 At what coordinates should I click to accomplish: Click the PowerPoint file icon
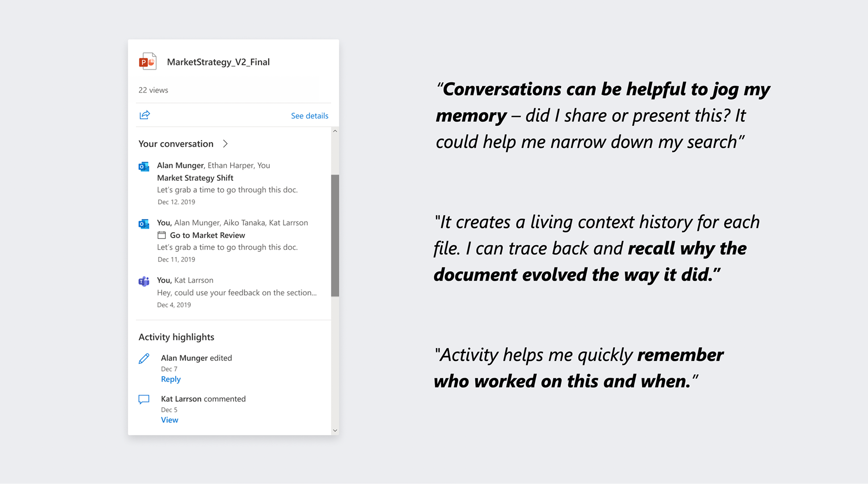coord(148,62)
